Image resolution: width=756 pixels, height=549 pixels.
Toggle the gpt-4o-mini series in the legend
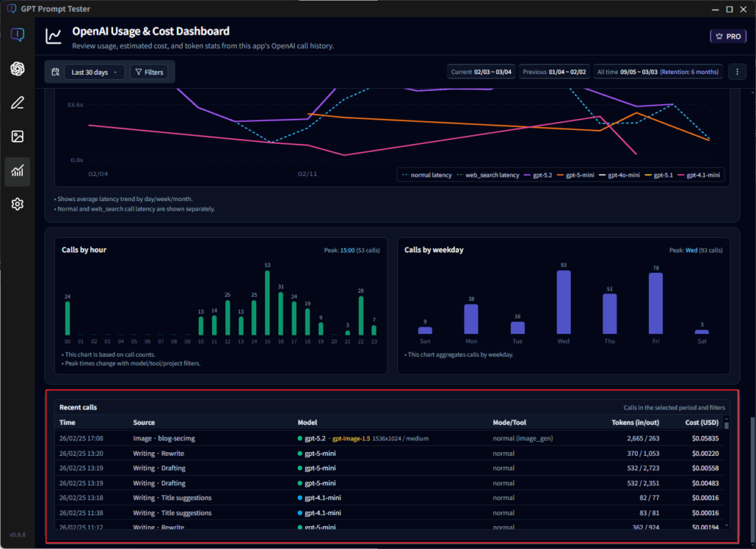[x=619, y=175]
